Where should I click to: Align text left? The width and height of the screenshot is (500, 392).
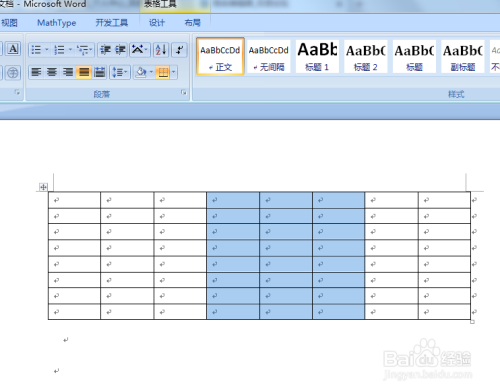(x=36, y=72)
